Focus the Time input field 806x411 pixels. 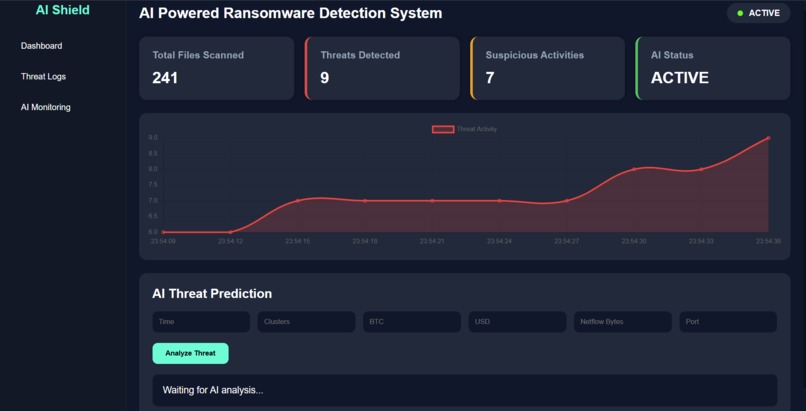[x=201, y=322]
